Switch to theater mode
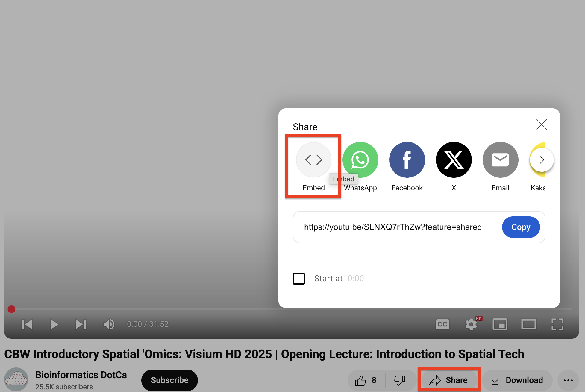585x392 pixels. pyautogui.click(x=528, y=324)
